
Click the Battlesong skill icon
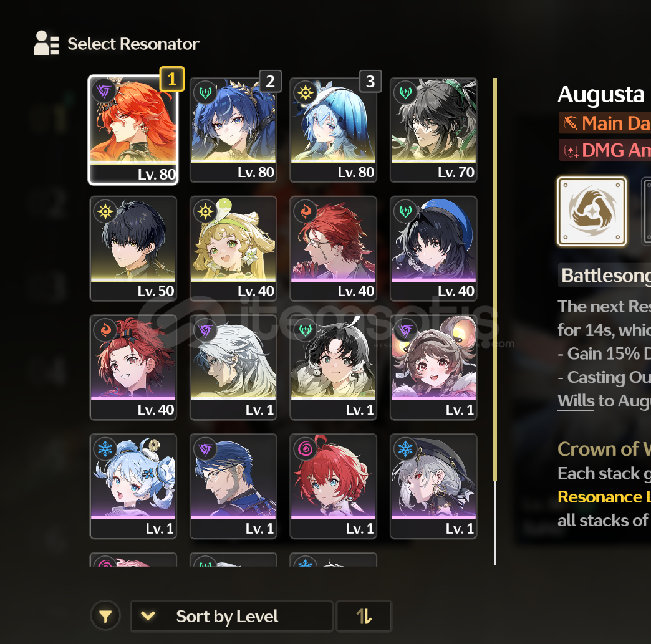point(592,211)
